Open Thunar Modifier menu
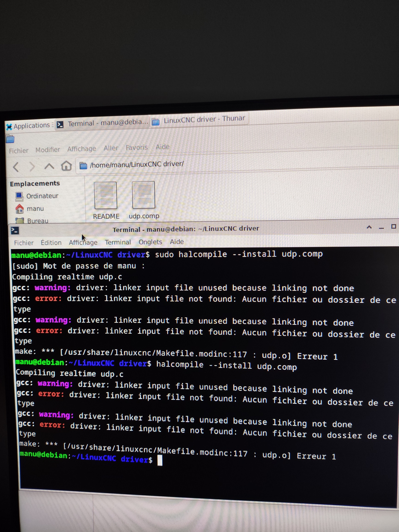Screen dimensions: 399x532 pos(48,150)
